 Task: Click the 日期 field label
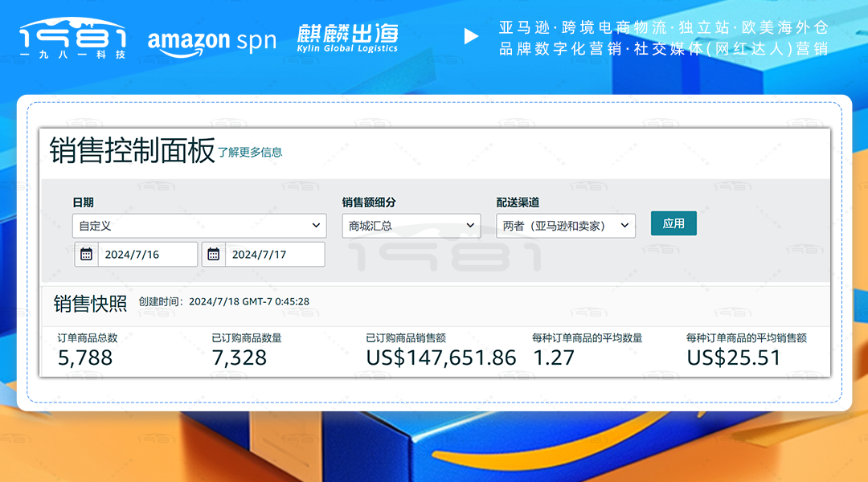point(83,202)
